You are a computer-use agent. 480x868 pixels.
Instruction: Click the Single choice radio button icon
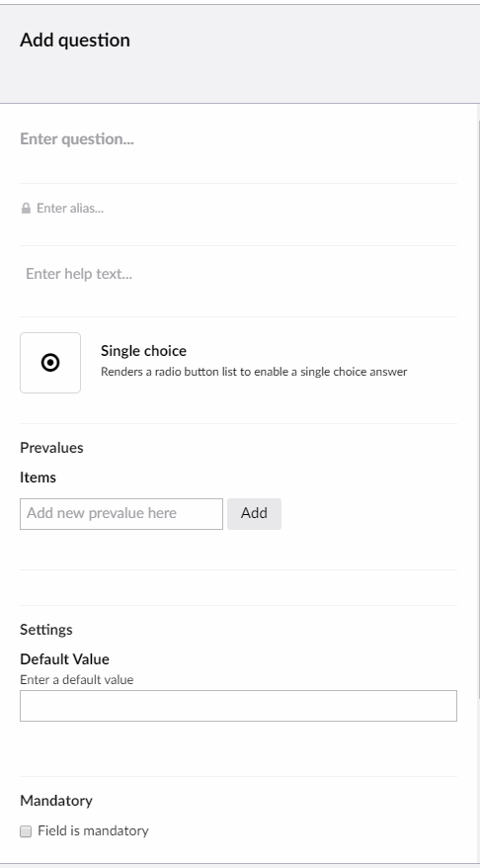(x=50, y=363)
